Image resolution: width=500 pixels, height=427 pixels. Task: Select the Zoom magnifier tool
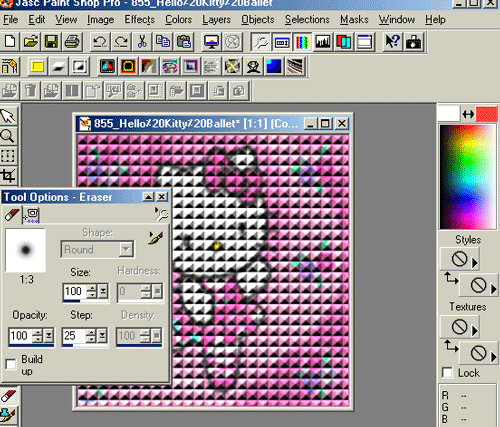tap(8, 136)
